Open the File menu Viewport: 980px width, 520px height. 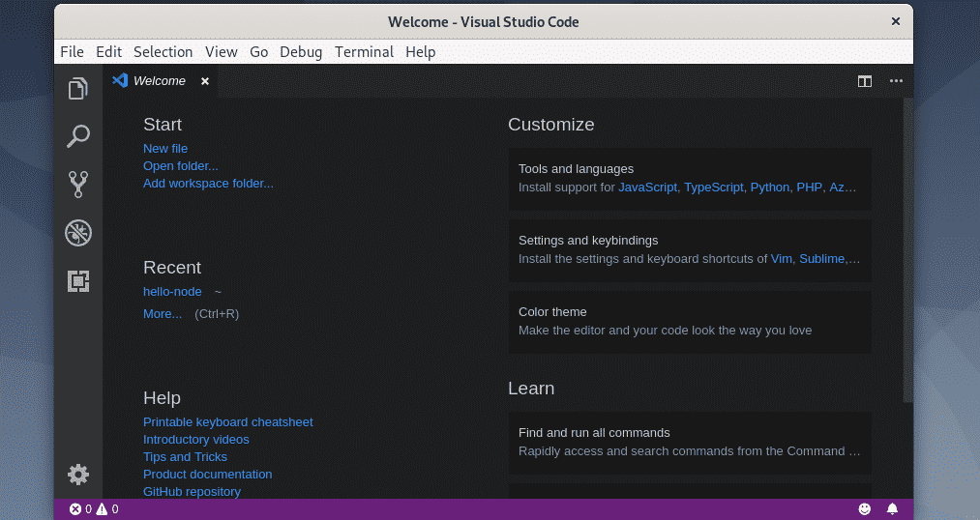72,52
